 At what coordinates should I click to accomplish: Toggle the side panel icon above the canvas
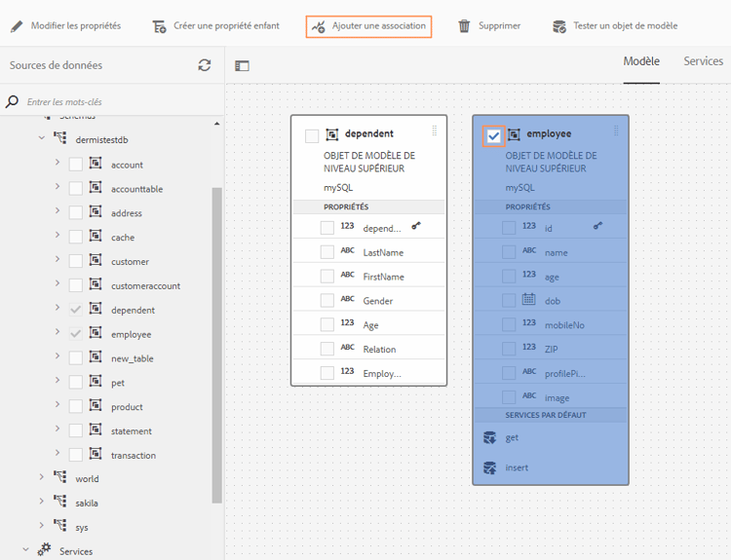pos(242,66)
